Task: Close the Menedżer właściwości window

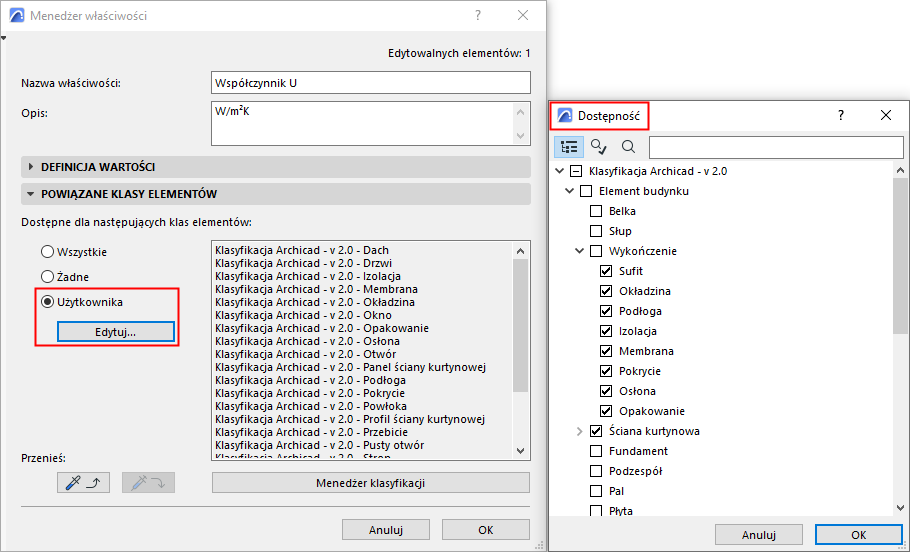Action: [x=523, y=16]
